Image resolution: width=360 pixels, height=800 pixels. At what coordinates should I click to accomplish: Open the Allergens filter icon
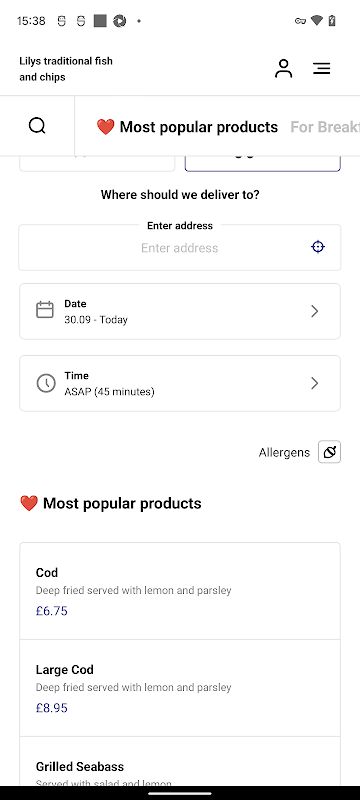pyautogui.click(x=329, y=452)
